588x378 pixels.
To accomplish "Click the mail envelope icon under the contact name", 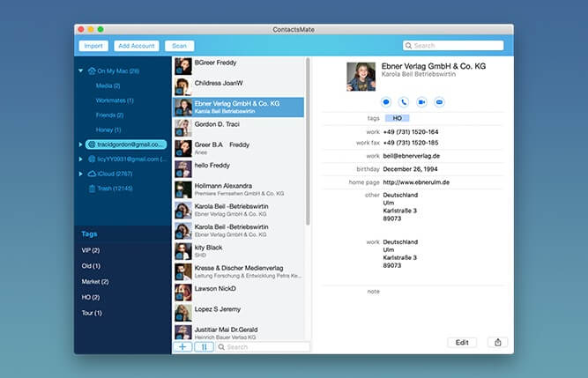I will pos(439,102).
